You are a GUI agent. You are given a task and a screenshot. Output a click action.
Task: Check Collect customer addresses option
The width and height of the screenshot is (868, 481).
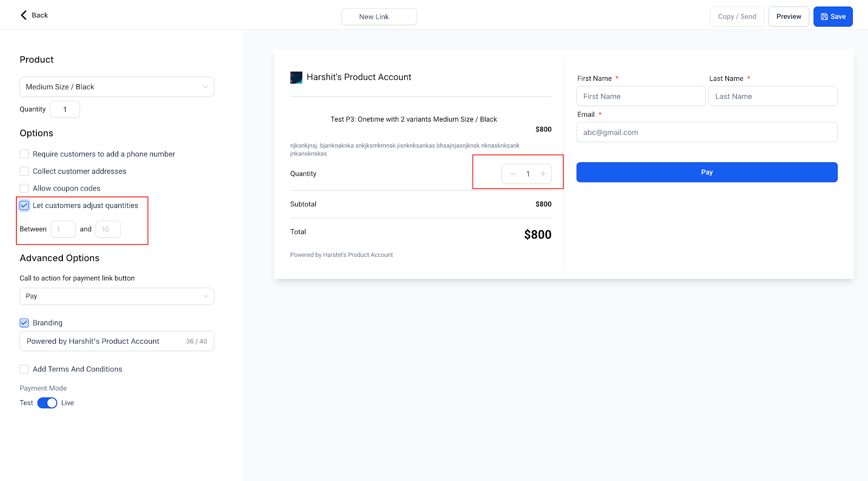coord(24,172)
